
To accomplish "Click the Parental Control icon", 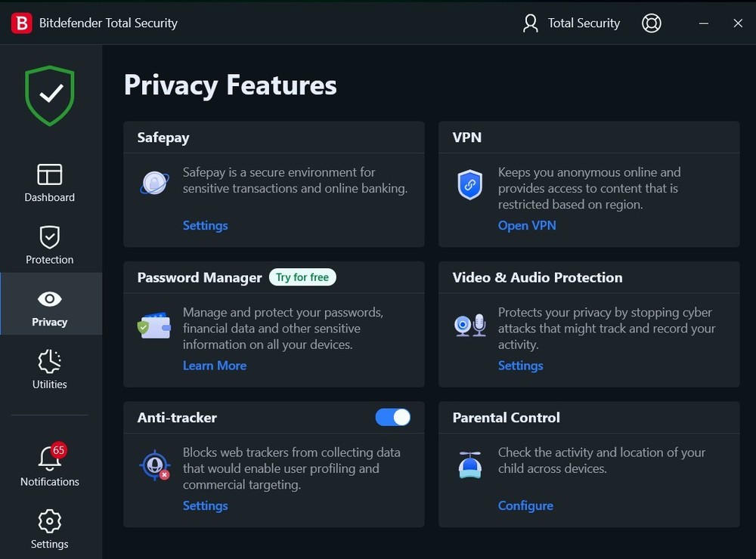I will (x=469, y=462).
